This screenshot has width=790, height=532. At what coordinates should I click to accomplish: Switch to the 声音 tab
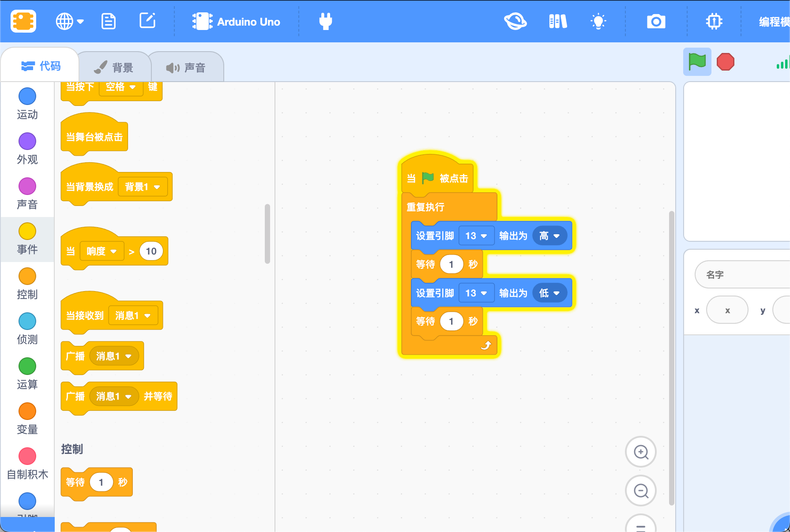tap(186, 67)
